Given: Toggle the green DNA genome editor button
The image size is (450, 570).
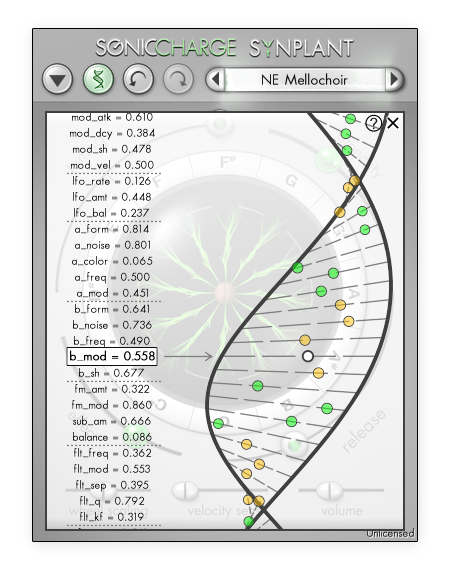Looking at the screenshot, I should coord(98,79).
